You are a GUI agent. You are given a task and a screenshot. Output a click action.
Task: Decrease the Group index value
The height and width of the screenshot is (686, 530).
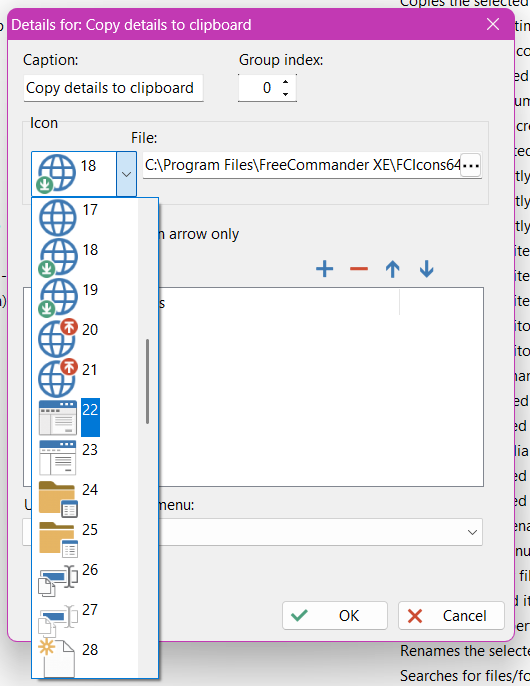coord(285,94)
